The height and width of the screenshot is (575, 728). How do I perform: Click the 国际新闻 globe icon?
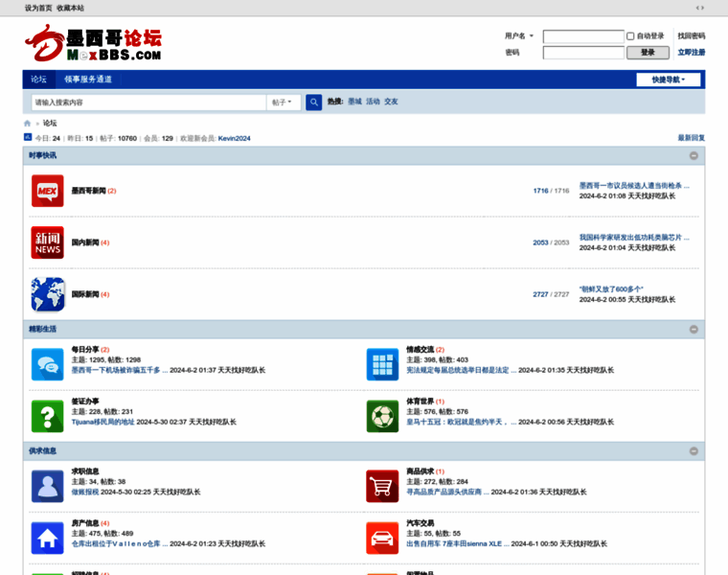coord(47,294)
